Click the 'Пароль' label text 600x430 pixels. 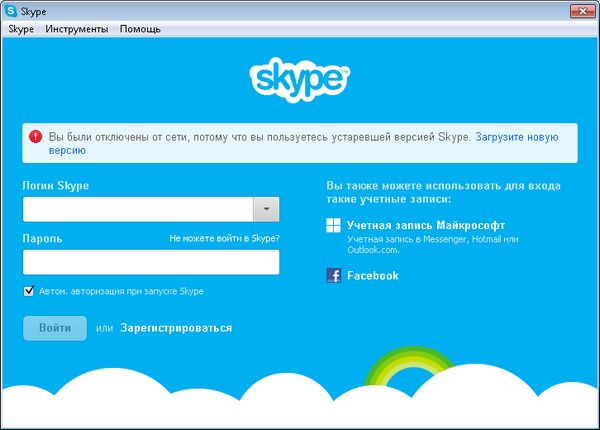click(x=42, y=238)
